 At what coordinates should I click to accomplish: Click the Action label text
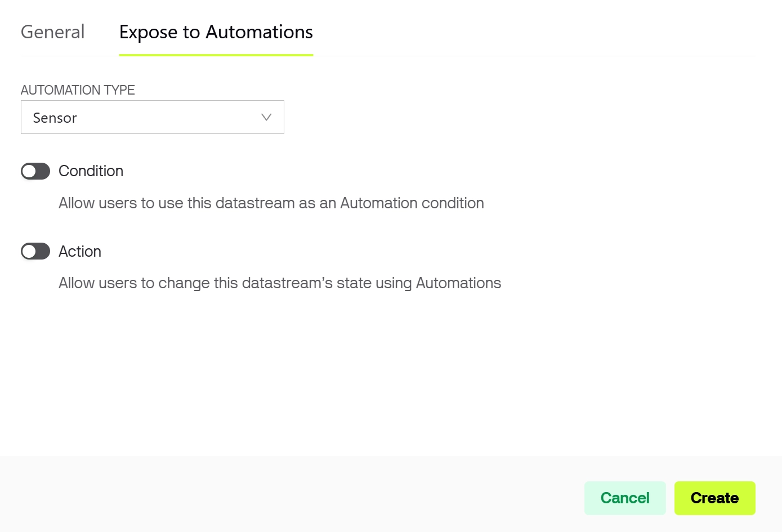pos(80,251)
